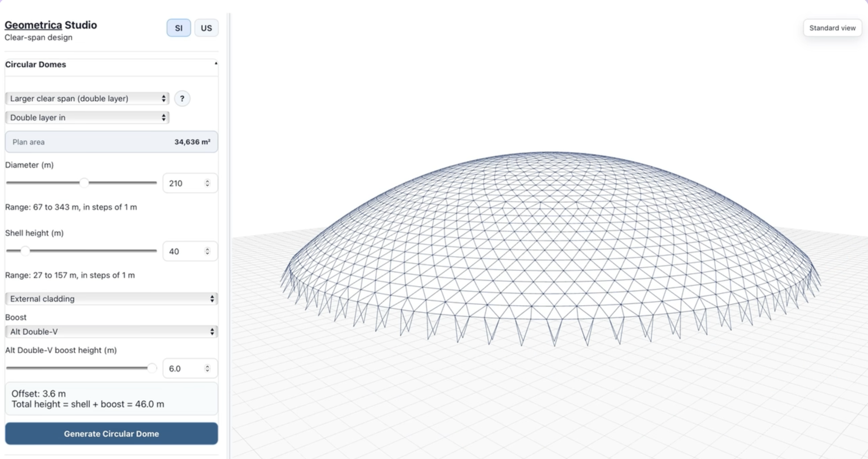
Task: Click the Total height 46.0 m text
Action: pos(88,404)
